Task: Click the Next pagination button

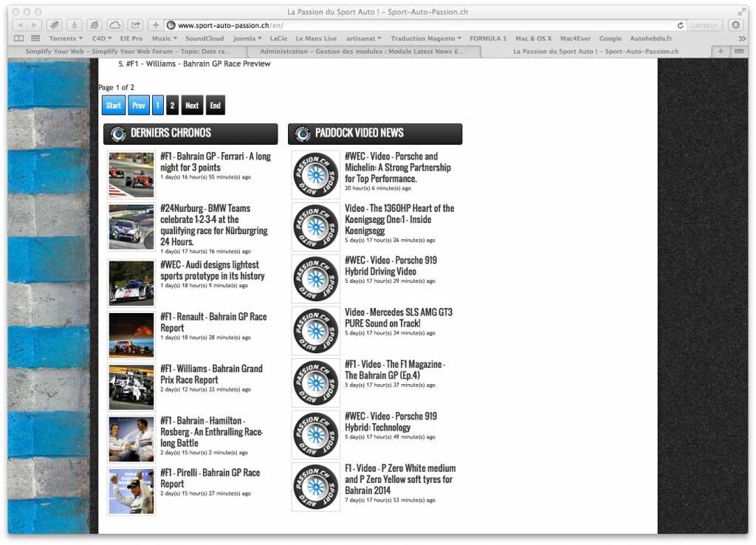Action: tap(192, 106)
